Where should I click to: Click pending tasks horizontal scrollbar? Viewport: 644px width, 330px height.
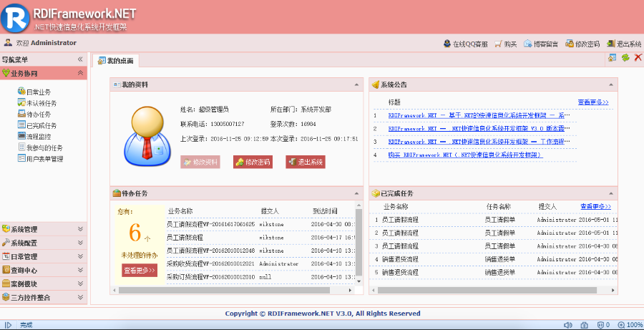[224, 290]
